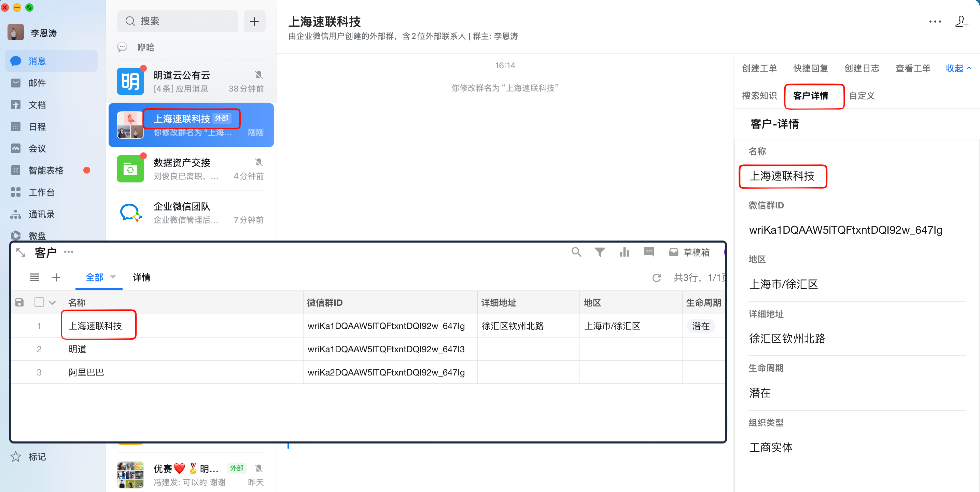Click the plus button beside search box
This screenshot has height=492, width=980.
click(254, 21)
